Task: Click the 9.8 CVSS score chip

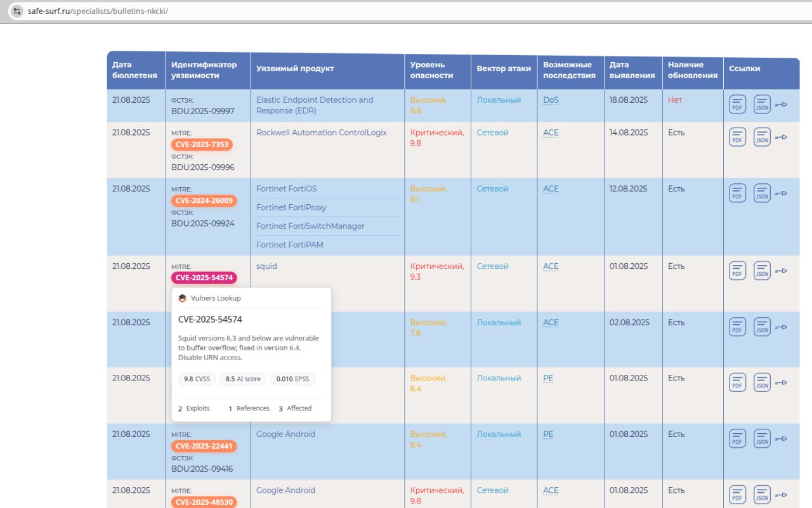Action: pos(197,379)
